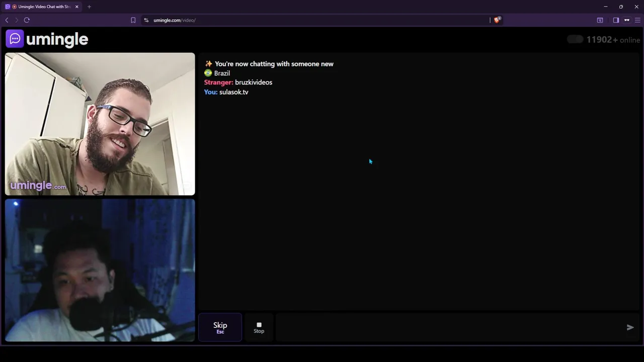This screenshot has height=362, width=644.
Task: Open the browser hamburger menu
Action: 637,20
